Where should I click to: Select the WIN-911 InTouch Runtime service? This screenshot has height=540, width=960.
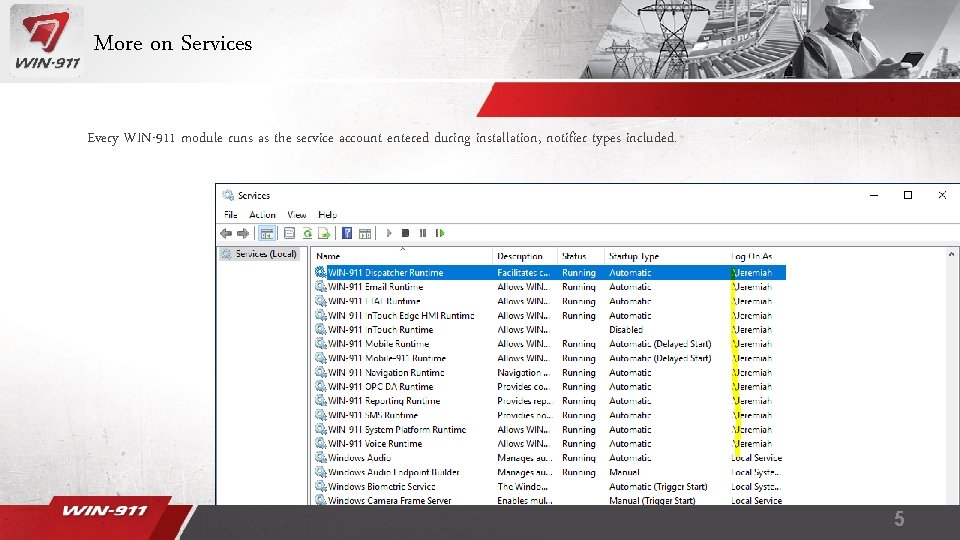(x=380, y=329)
